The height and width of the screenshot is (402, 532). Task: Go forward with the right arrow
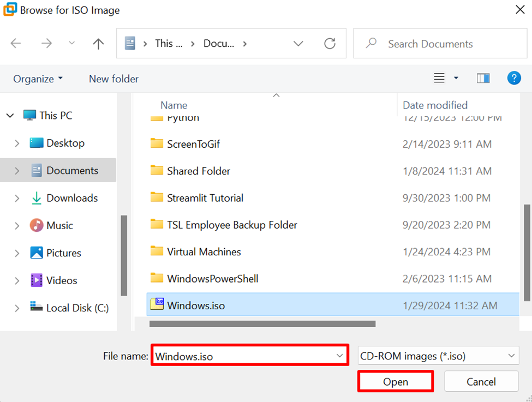click(46, 44)
